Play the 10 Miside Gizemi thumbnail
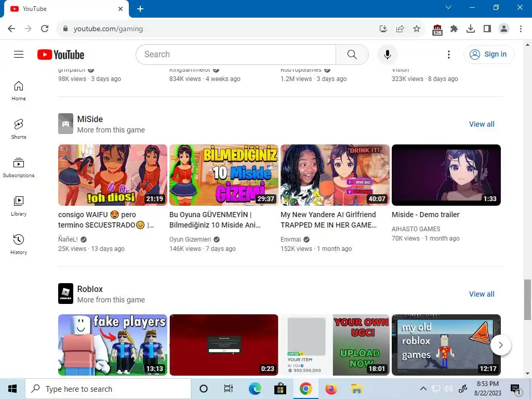This screenshot has width=532, height=399. click(224, 175)
